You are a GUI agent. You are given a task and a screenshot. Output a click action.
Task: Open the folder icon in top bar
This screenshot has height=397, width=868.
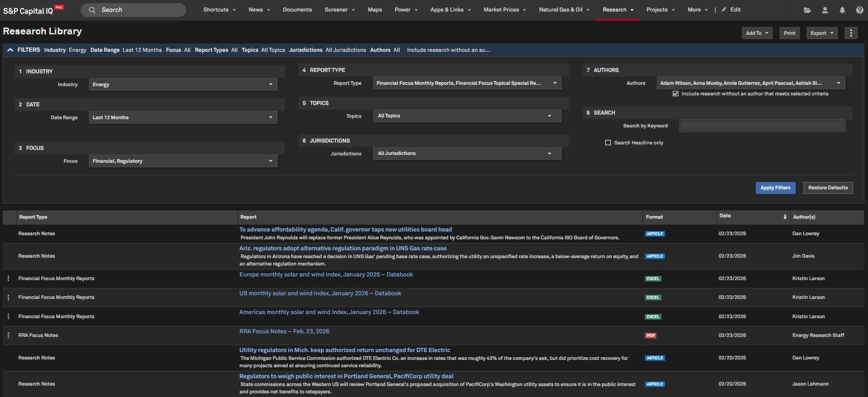click(807, 10)
